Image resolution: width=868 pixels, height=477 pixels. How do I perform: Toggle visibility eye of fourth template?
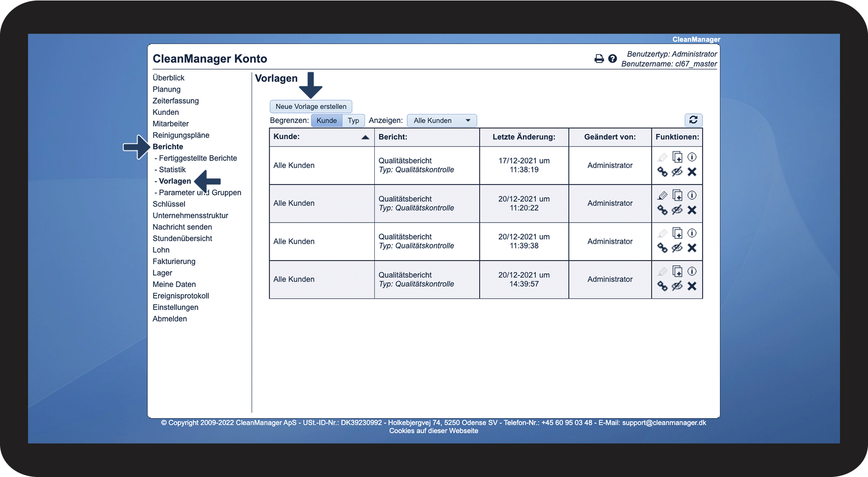coord(677,286)
